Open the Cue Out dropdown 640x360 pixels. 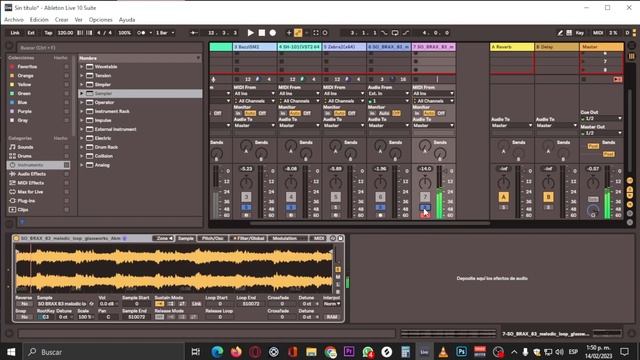click(601, 118)
